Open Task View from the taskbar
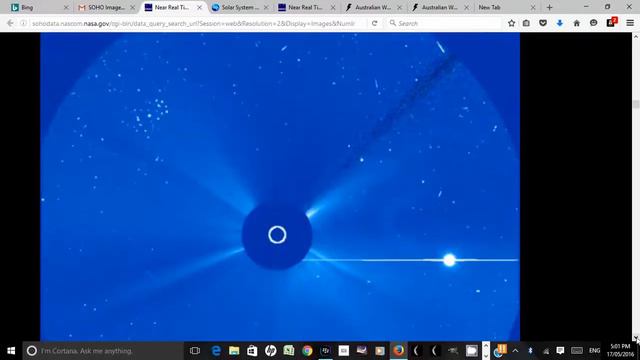The image size is (640, 360). click(195, 351)
